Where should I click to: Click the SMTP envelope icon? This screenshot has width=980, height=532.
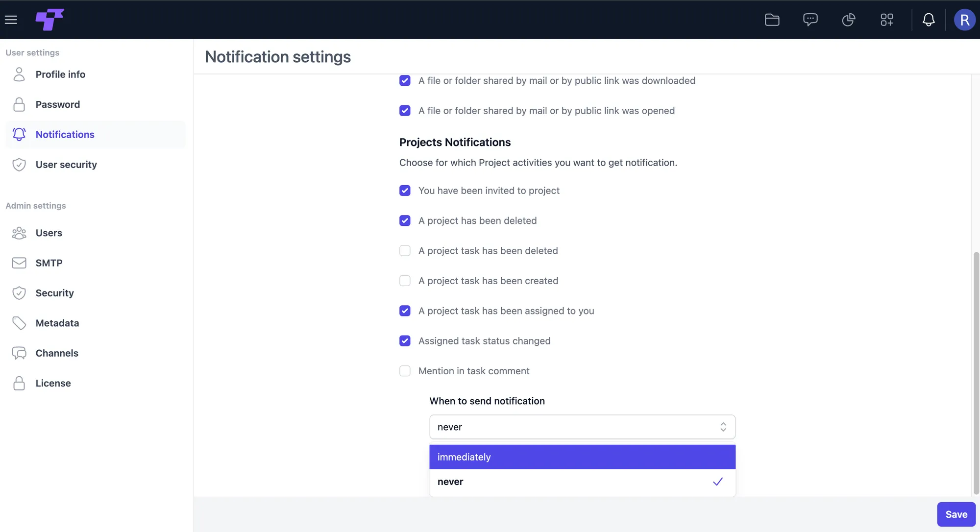point(19,263)
